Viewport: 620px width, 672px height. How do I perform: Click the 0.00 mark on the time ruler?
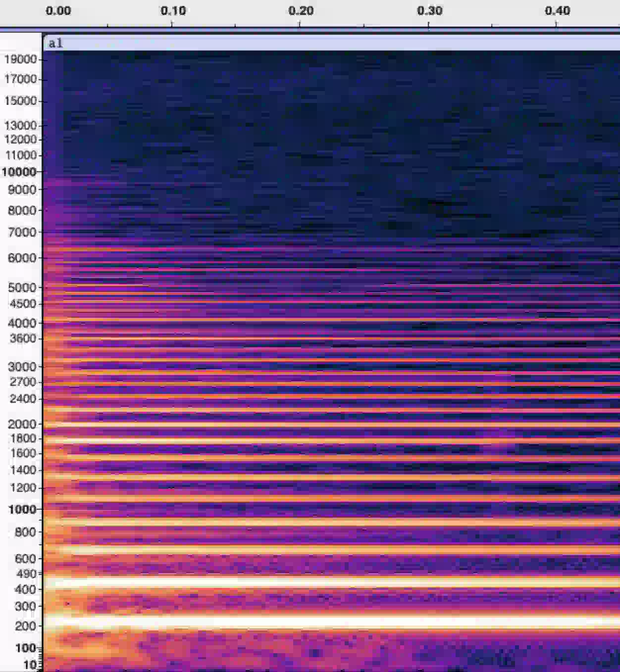point(58,11)
